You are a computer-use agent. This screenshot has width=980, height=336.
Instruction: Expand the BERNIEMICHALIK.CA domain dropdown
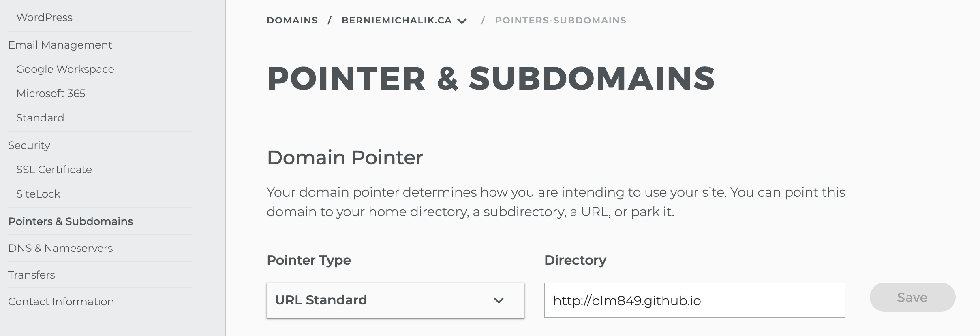396,20
